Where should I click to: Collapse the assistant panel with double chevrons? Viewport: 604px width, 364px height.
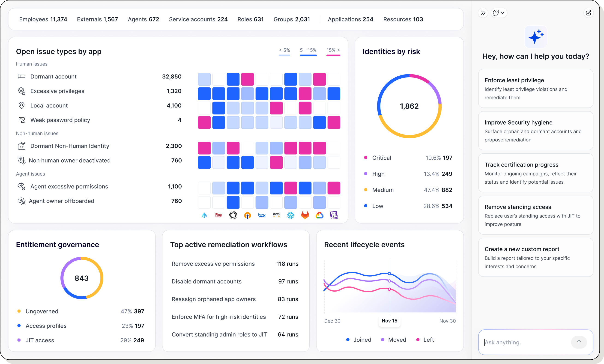483,13
